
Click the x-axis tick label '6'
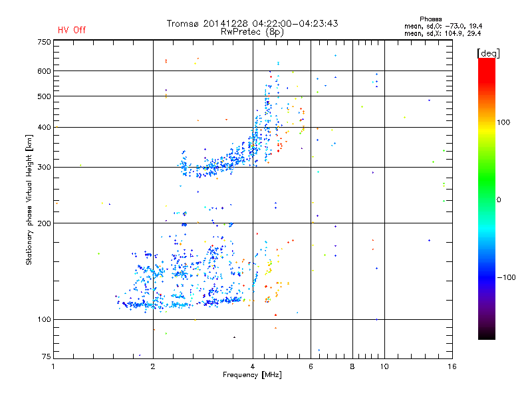(311, 366)
